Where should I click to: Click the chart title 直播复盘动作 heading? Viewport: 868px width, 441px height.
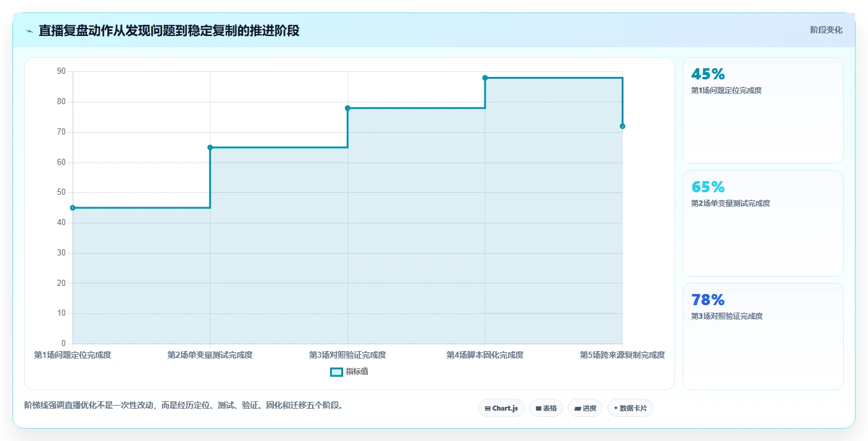point(169,30)
